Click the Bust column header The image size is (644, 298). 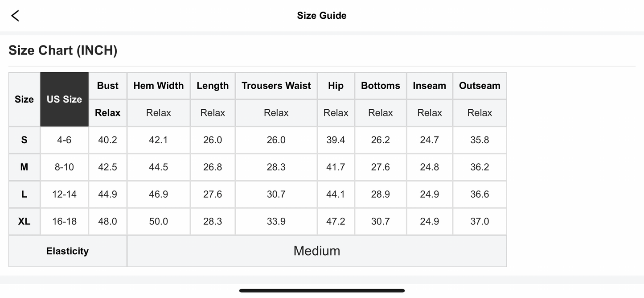tap(108, 86)
